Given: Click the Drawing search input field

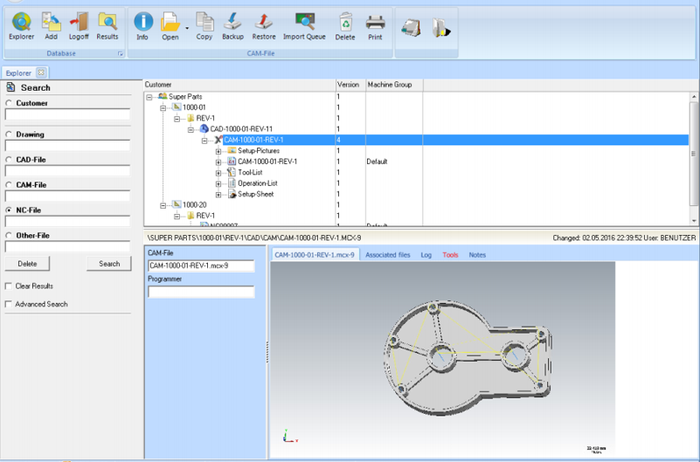Looking at the screenshot, I should click(67, 146).
